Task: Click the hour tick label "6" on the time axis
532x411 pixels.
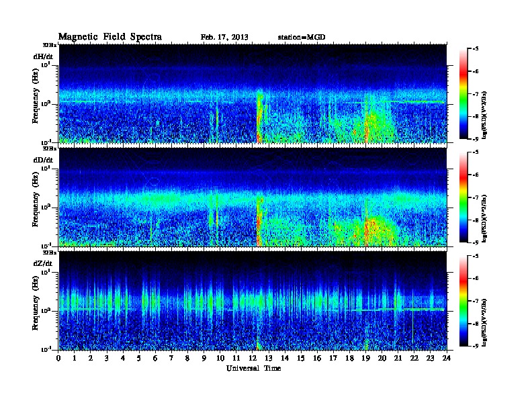Action: click(x=155, y=358)
